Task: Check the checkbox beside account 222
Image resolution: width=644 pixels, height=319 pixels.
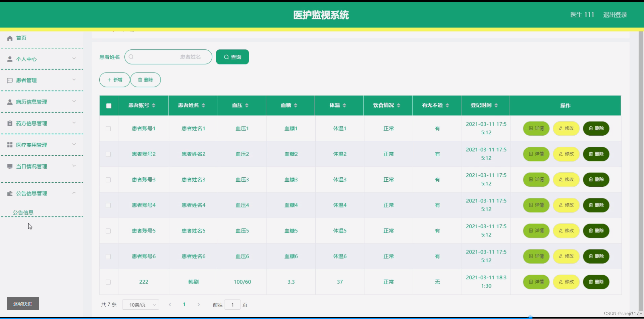Action: tap(108, 282)
